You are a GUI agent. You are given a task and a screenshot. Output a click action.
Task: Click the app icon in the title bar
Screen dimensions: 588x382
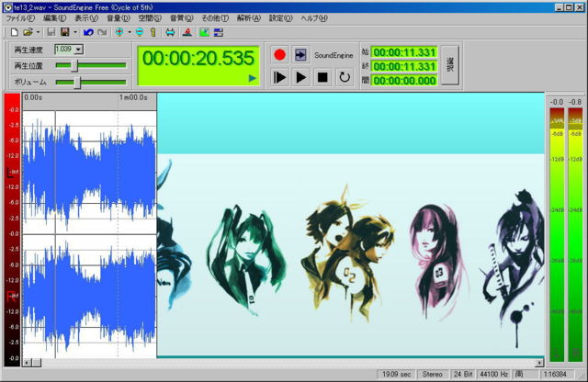[7, 7]
